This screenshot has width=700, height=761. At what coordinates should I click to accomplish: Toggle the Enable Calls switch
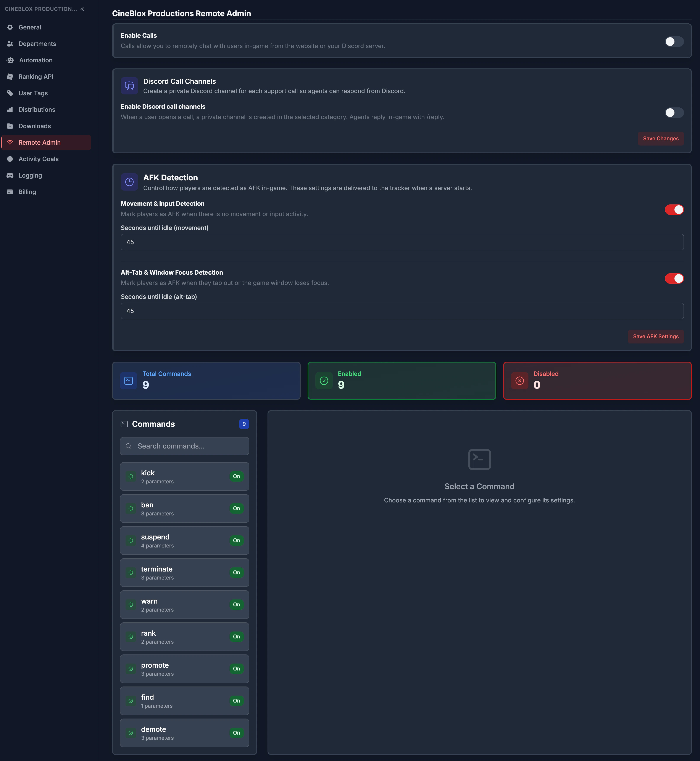pyautogui.click(x=674, y=42)
